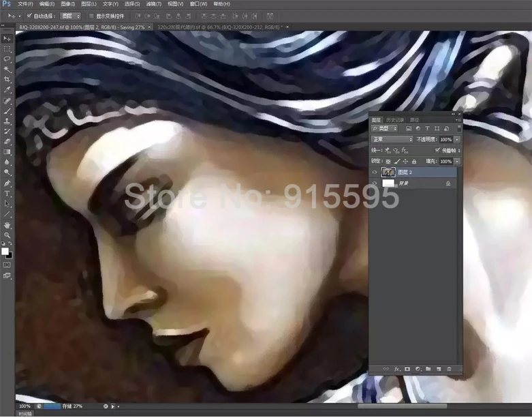Lock all layer attributes padlock
Viewport: 532px width, 418px height.
coord(414,162)
